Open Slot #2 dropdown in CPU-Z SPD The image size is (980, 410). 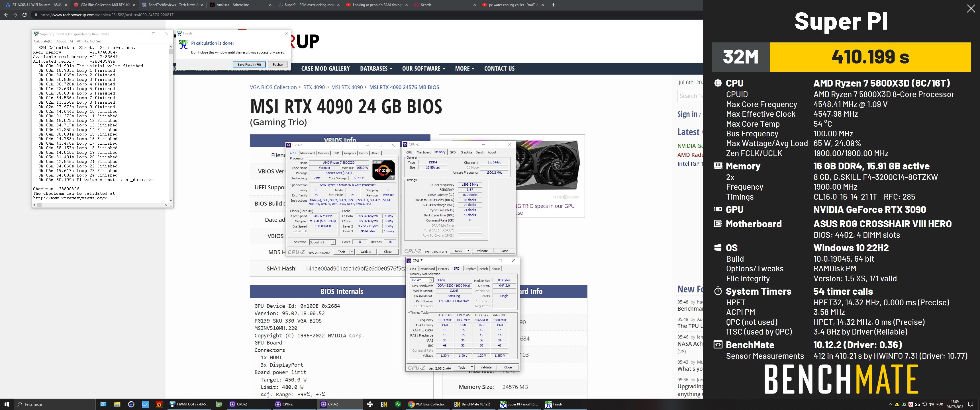pos(431,280)
